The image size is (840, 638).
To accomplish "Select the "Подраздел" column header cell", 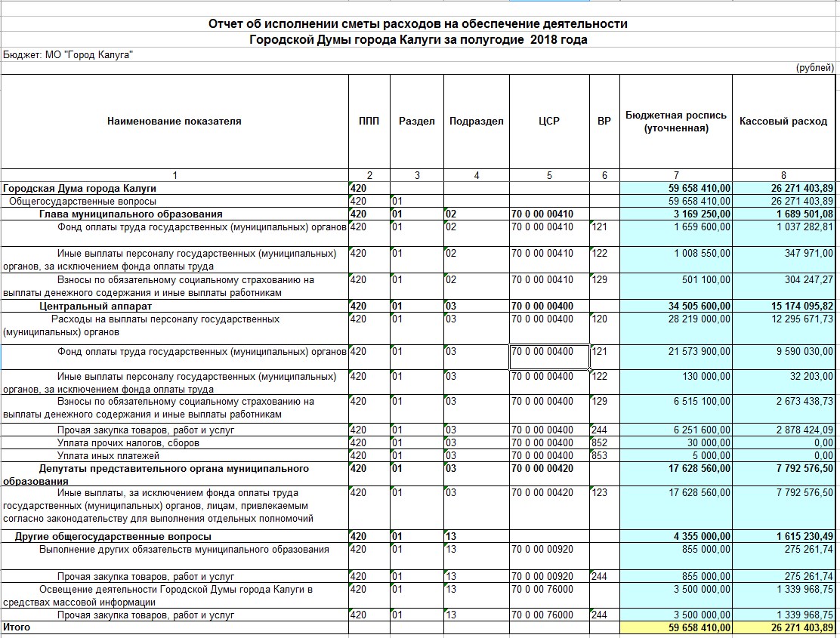I will click(x=476, y=121).
